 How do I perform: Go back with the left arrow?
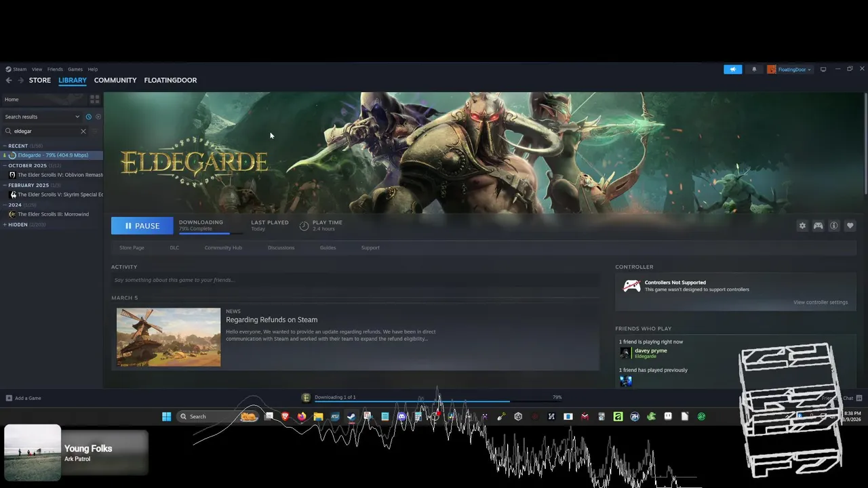click(x=9, y=80)
